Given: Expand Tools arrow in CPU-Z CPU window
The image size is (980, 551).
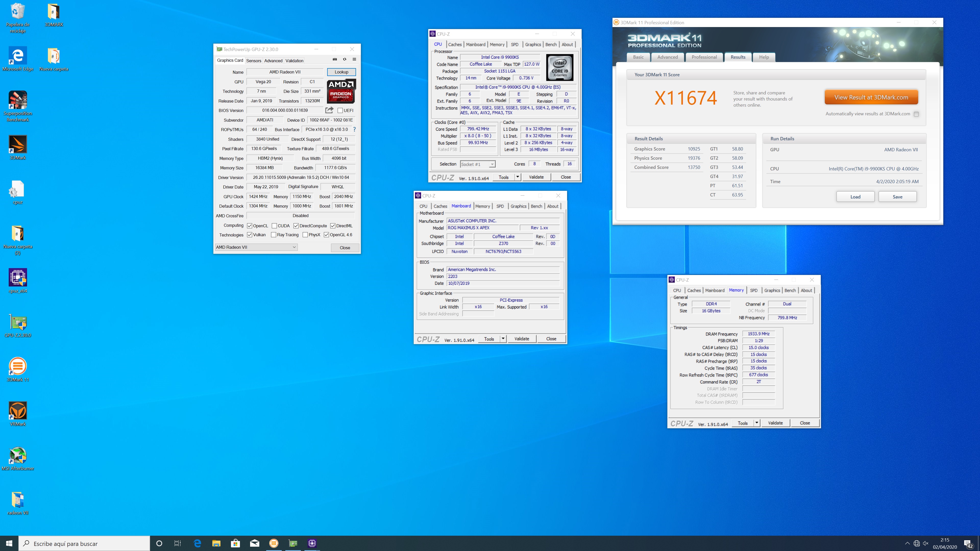Looking at the screenshot, I should (x=517, y=177).
